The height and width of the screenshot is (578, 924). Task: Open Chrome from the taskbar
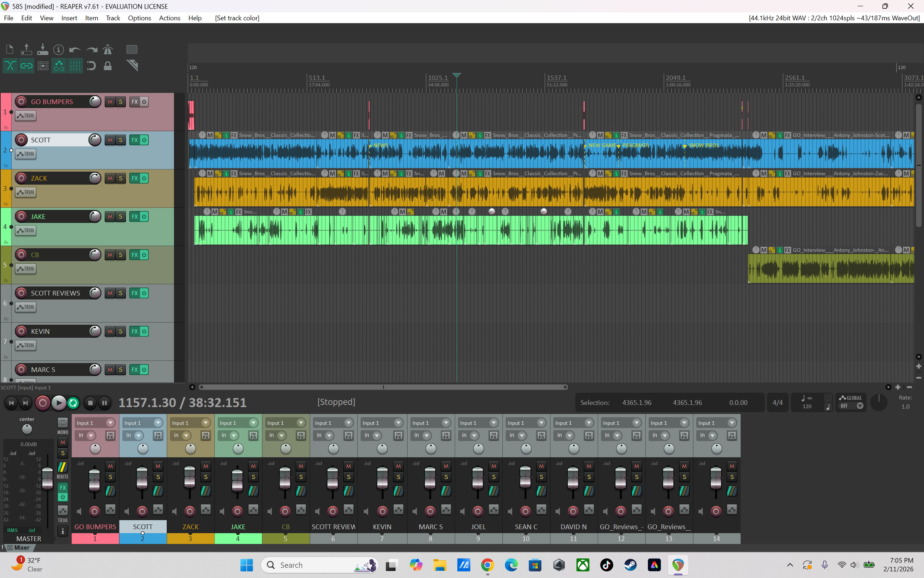488,565
